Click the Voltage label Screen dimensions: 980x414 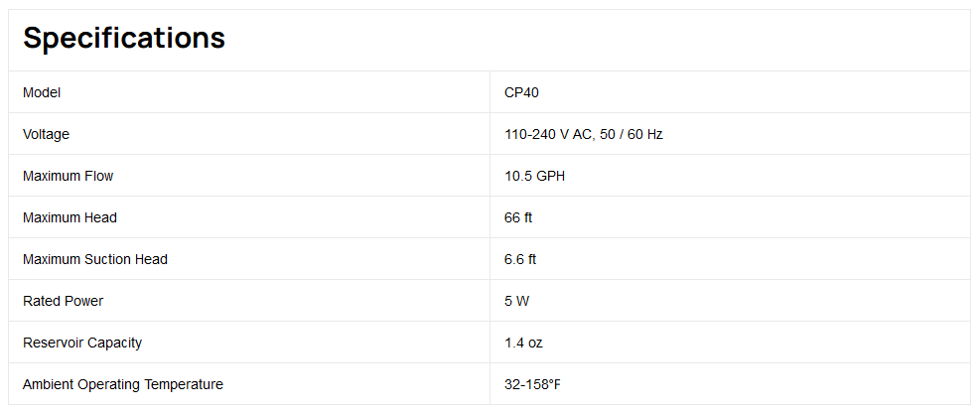point(46,134)
